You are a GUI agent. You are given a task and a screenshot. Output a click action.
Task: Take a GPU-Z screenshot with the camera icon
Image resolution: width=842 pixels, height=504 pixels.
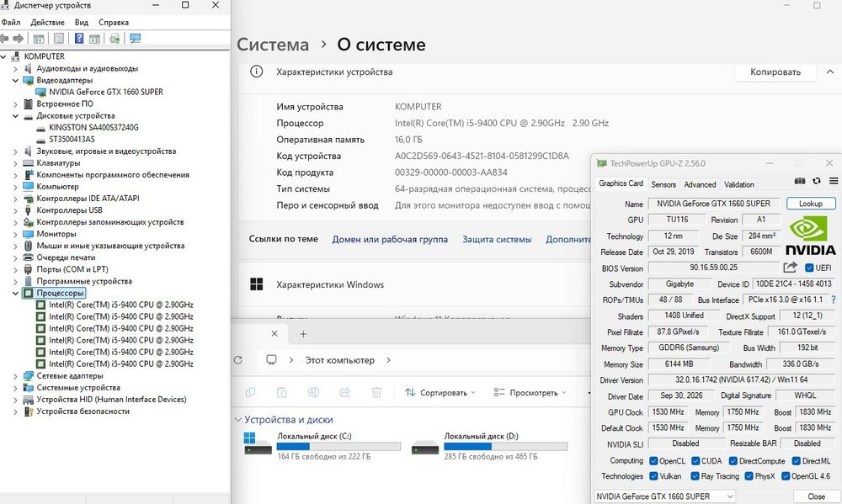click(800, 181)
